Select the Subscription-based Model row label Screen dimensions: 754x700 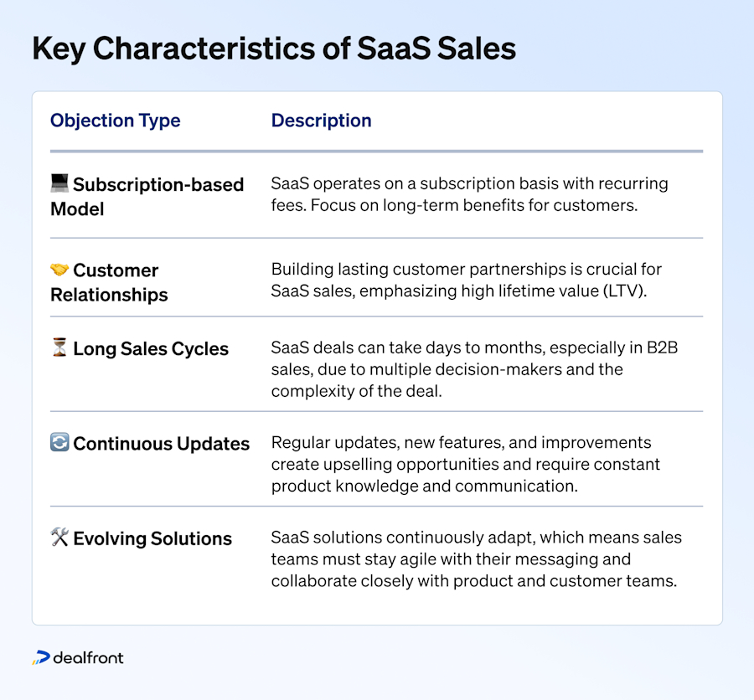tap(147, 197)
